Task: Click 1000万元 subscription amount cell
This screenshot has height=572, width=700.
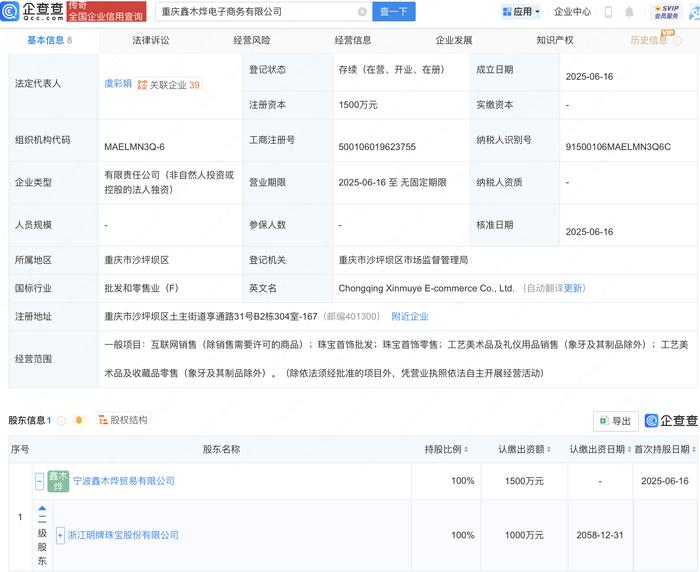Action: pyautogui.click(x=524, y=535)
